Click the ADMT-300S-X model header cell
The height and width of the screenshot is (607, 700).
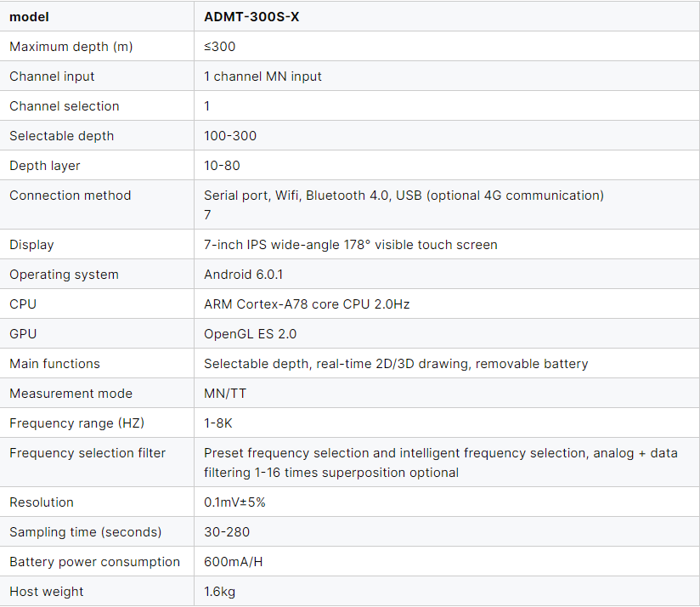pos(251,17)
